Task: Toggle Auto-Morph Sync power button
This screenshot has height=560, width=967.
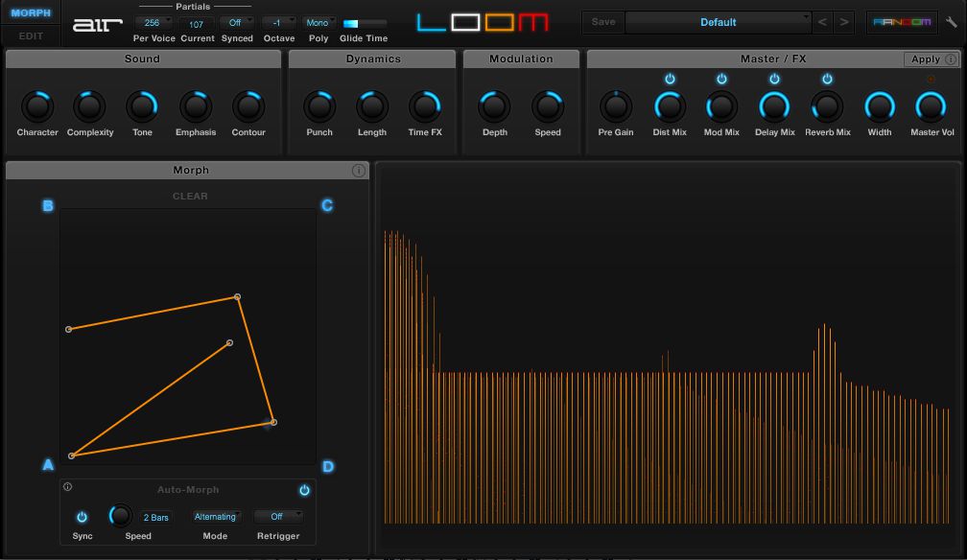Action: pos(83,517)
